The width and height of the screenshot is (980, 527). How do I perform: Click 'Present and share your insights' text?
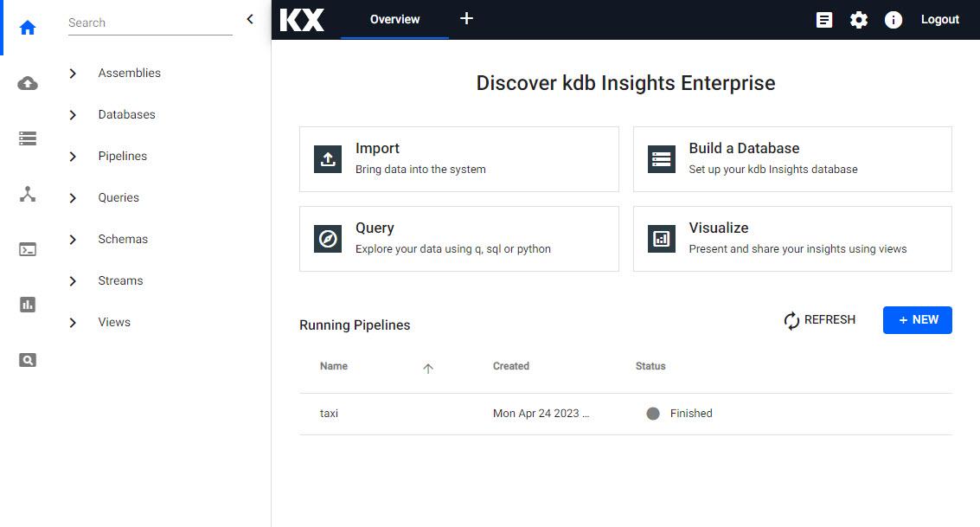[x=798, y=249]
